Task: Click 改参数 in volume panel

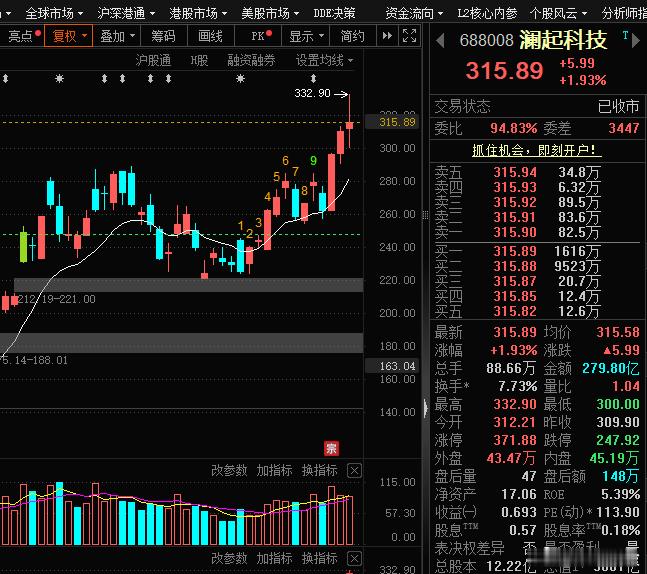Action: pyautogui.click(x=229, y=470)
